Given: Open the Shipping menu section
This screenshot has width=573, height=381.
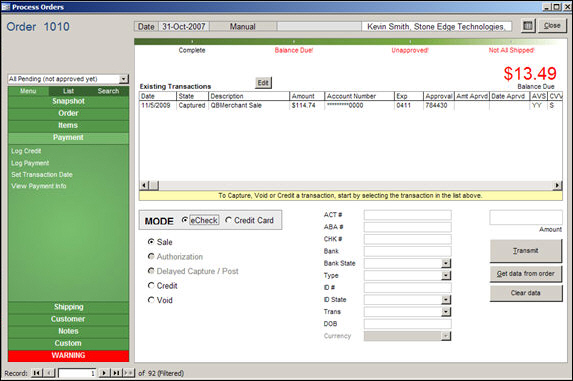Looking at the screenshot, I should pyautogui.click(x=68, y=307).
